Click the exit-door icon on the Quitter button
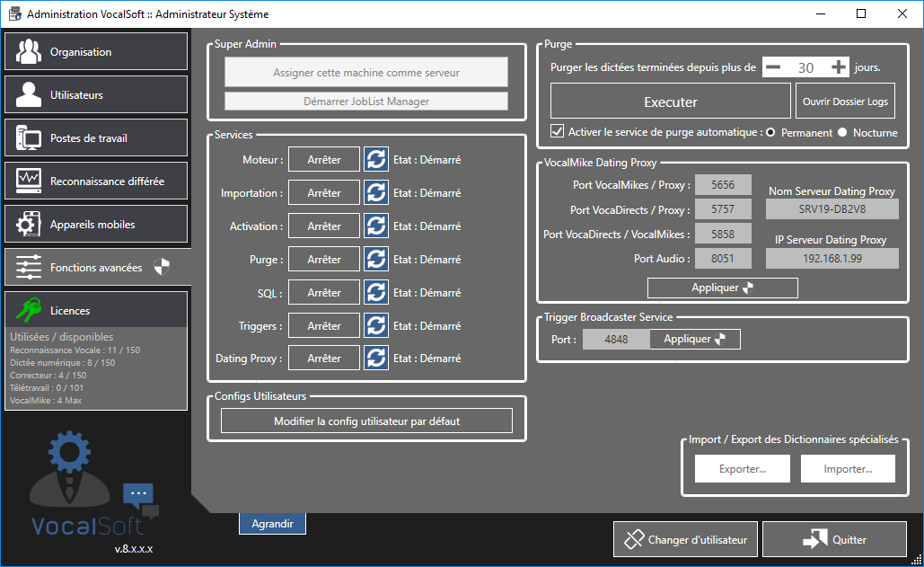Viewport: 924px width, 567px height. pos(815,539)
